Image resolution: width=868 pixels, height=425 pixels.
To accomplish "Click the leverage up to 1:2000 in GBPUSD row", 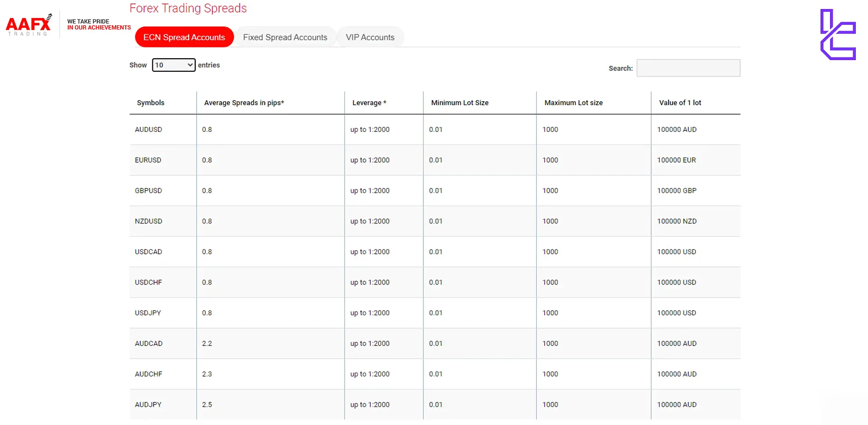I will (x=370, y=191).
